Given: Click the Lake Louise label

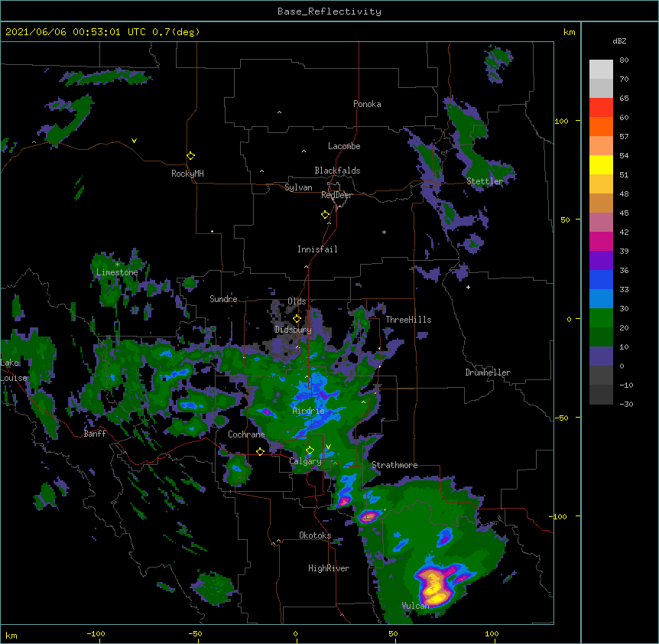Looking at the screenshot, I should point(14,370).
